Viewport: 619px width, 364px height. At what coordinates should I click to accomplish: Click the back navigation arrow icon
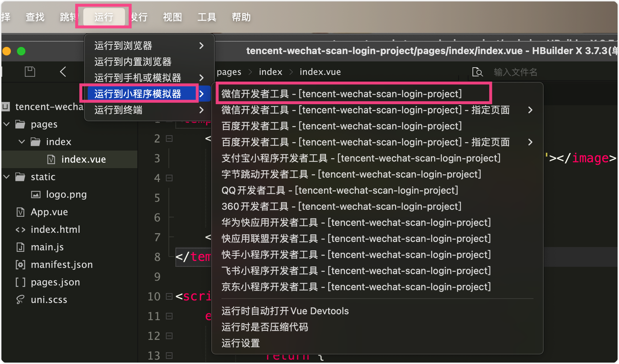click(63, 72)
